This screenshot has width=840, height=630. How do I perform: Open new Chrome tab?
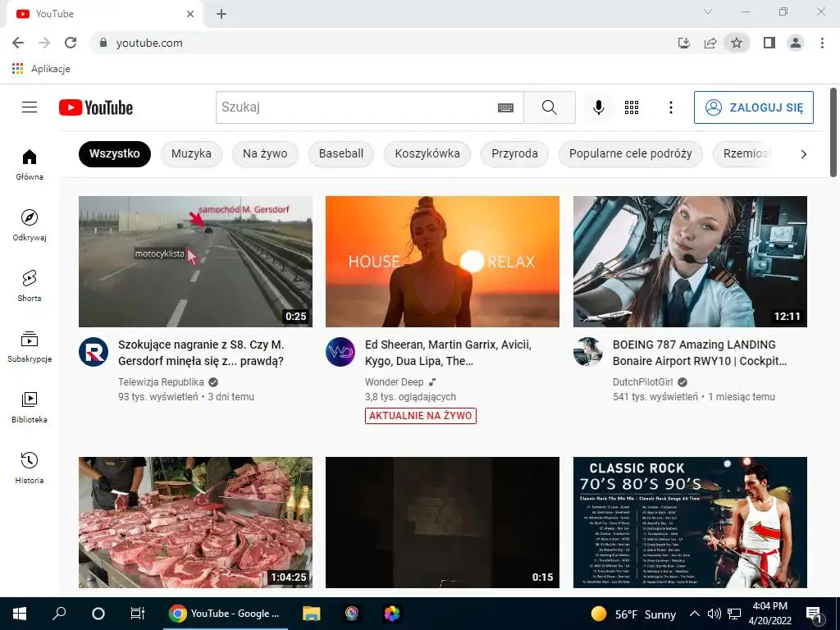coord(221,14)
